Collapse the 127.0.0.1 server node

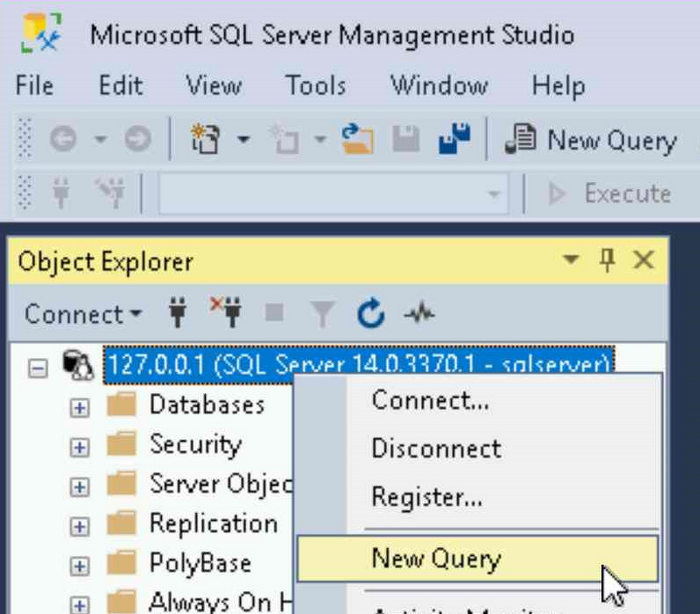pos(38,368)
